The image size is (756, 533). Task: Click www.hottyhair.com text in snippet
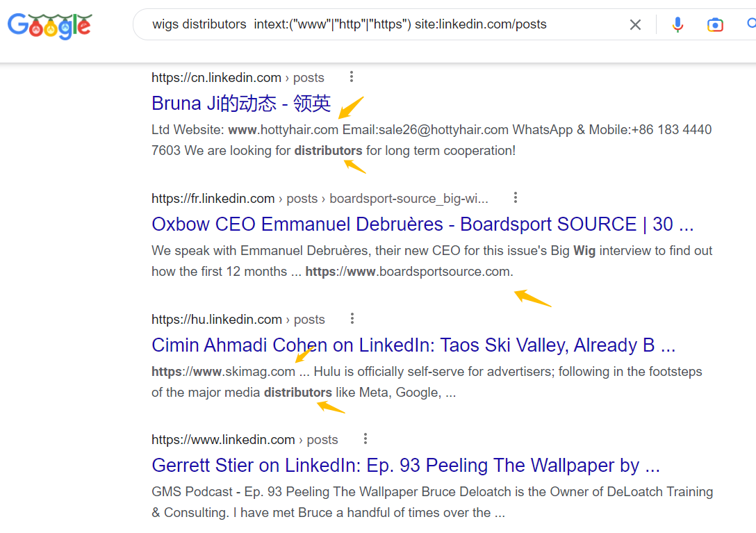coord(283,130)
